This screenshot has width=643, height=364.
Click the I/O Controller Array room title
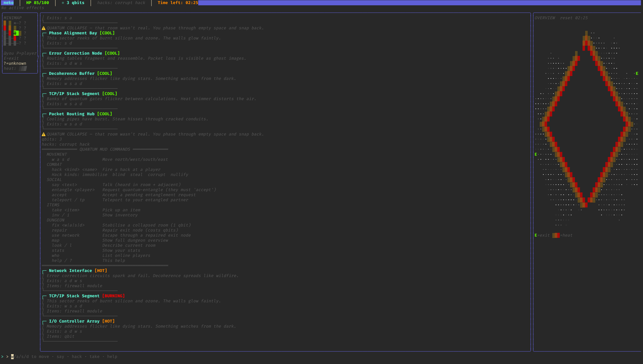click(74, 321)
